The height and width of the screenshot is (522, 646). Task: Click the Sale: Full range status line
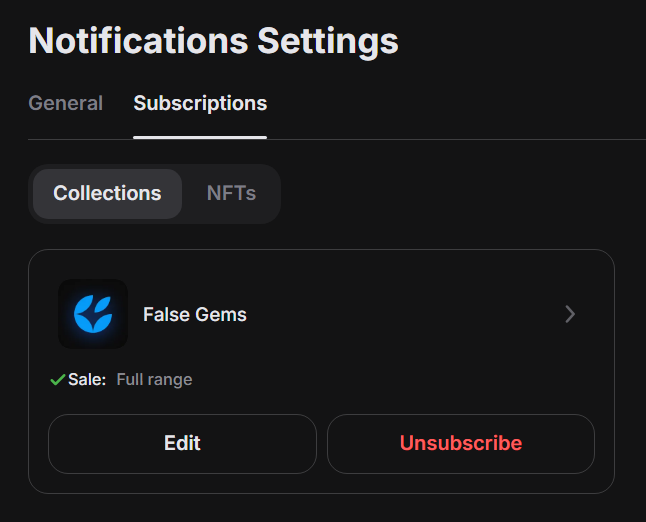click(x=120, y=380)
